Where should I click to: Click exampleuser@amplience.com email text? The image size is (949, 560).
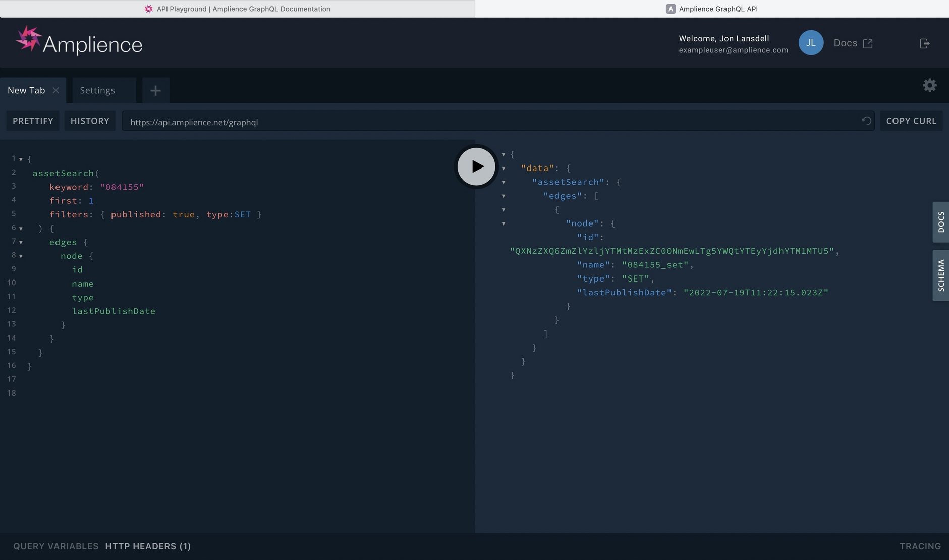[x=733, y=50]
